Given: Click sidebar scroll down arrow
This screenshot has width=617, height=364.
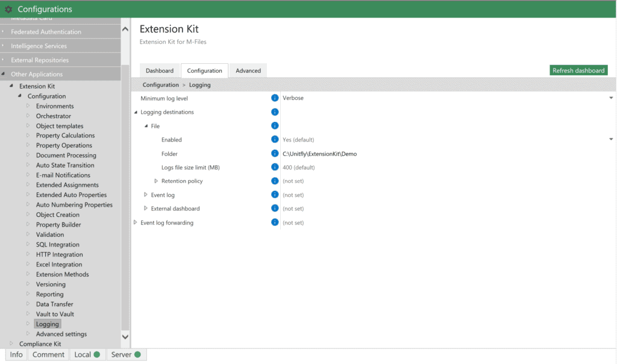Looking at the screenshot, I should tap(125, 336).
